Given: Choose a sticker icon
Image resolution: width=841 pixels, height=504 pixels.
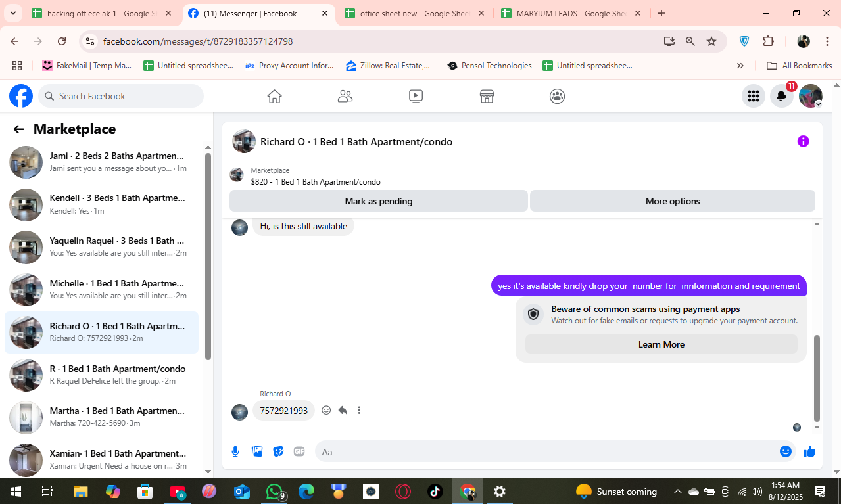Looking at the screenshot, I should pos(279,451).
